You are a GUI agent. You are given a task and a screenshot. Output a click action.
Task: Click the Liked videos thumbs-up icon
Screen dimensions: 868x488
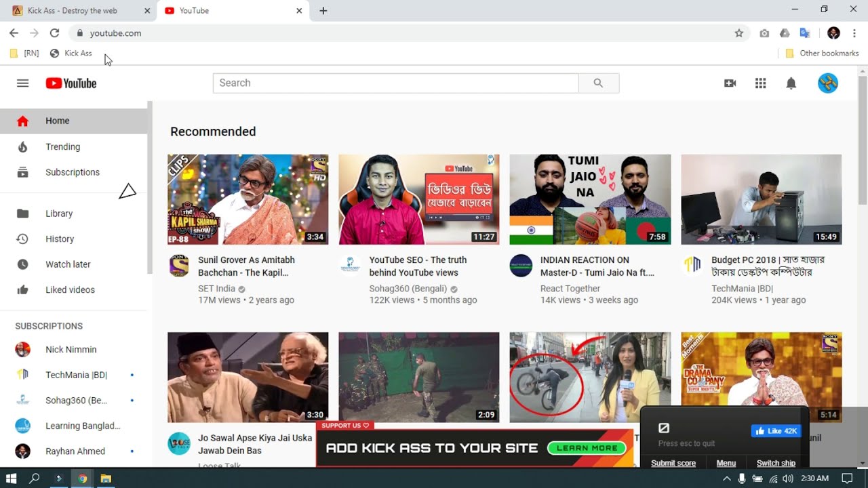[22, 289]
